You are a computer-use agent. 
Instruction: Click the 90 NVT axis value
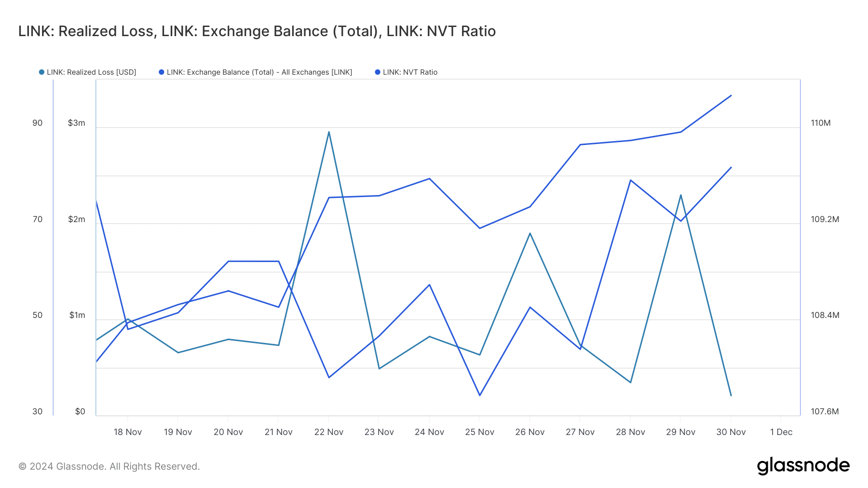click(38, 123)
